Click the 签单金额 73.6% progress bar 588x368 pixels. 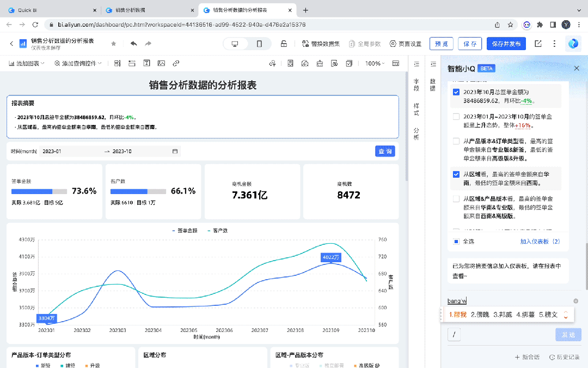[39, 191]
